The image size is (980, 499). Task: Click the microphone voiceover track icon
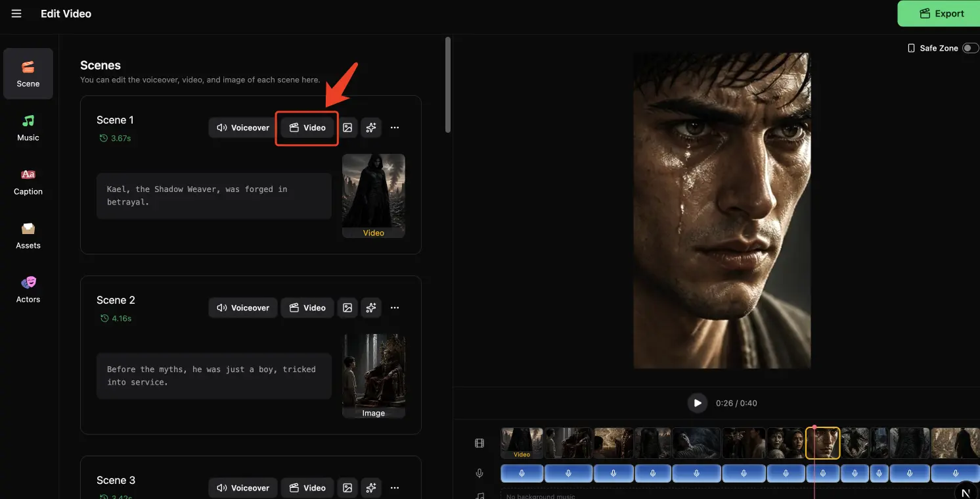pos(479,473)
